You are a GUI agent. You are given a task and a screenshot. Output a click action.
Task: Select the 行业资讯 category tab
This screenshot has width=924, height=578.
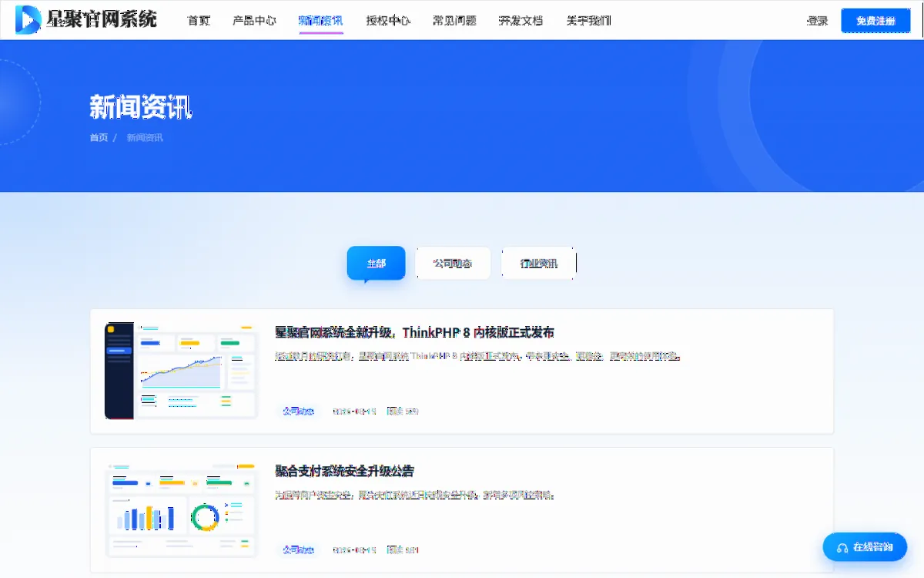(538, 263)
